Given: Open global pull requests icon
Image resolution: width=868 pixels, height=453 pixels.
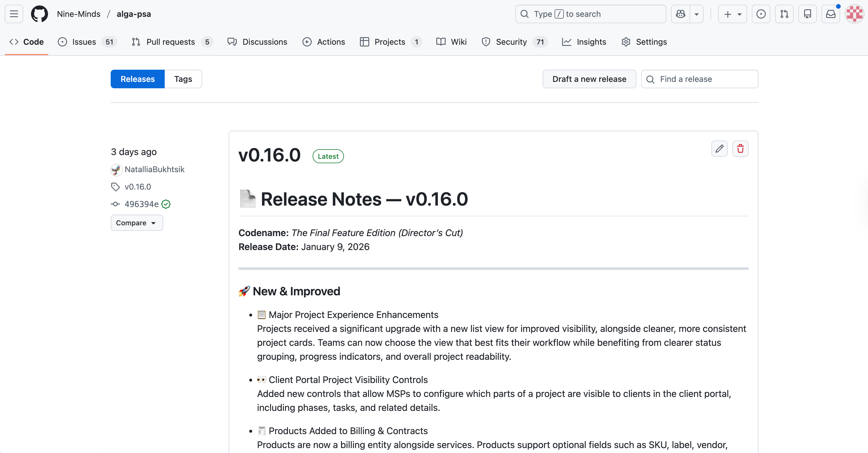Looking at the screenshot, I should coord(784,14).
